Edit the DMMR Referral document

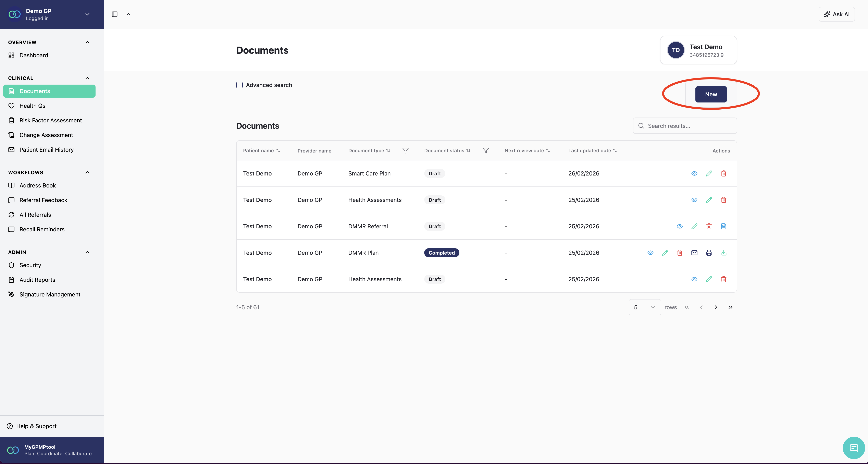[x=694, y=227]
